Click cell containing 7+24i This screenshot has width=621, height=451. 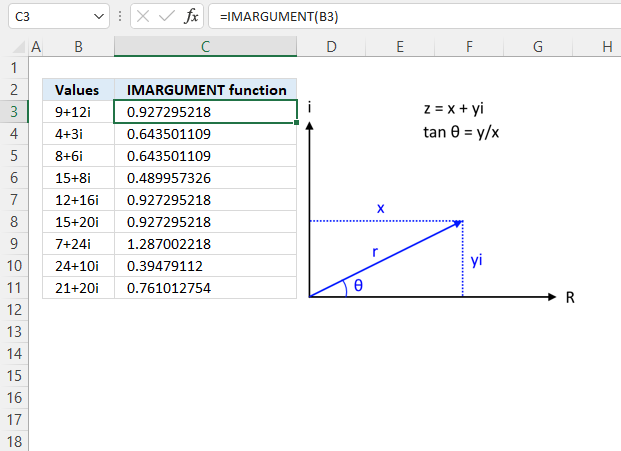click(78, 244)
